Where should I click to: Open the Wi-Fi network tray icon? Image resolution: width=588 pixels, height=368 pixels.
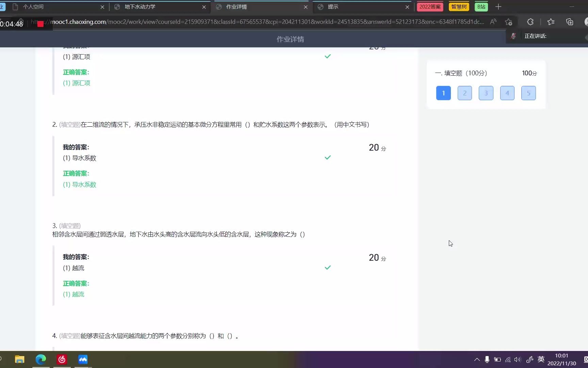click(x=508, y=359)
